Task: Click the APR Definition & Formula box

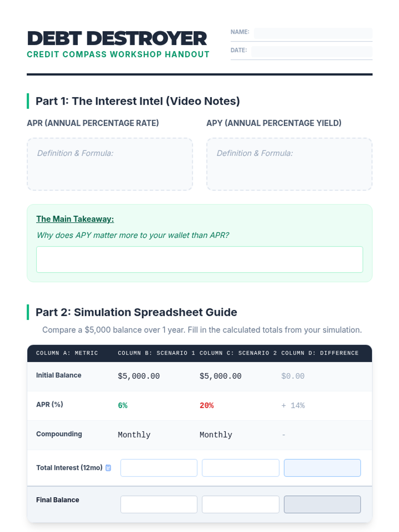Action: 110,164
